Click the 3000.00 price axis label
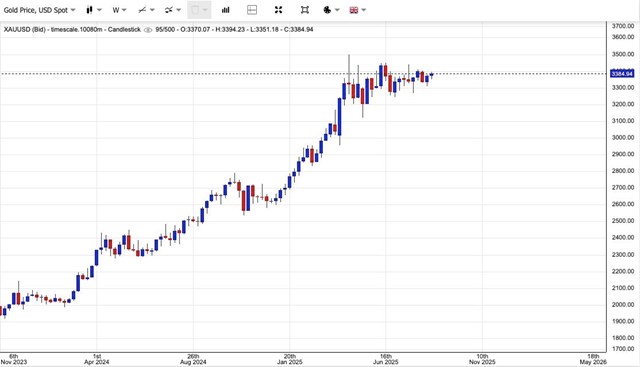 (x=623, y=138)
